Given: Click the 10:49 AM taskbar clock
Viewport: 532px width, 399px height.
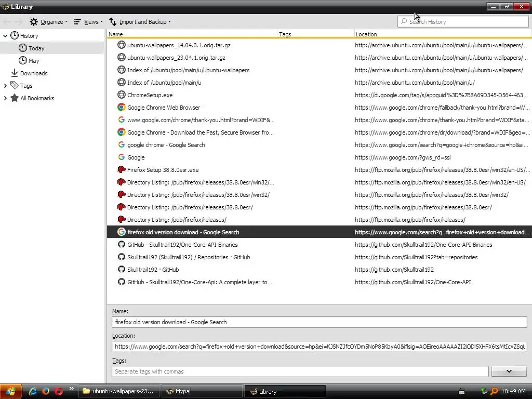Looking at the screenshot, I should point(513,392).
